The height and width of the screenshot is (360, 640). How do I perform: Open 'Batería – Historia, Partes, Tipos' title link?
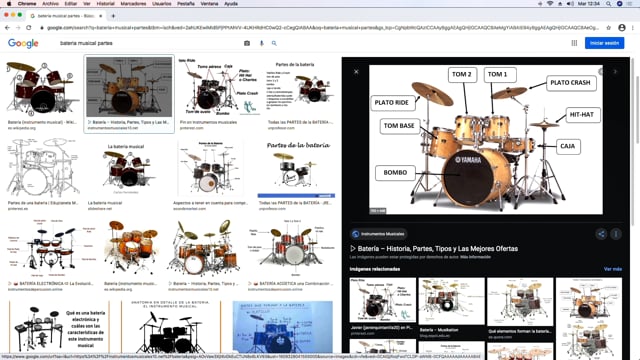pos(434,249)
